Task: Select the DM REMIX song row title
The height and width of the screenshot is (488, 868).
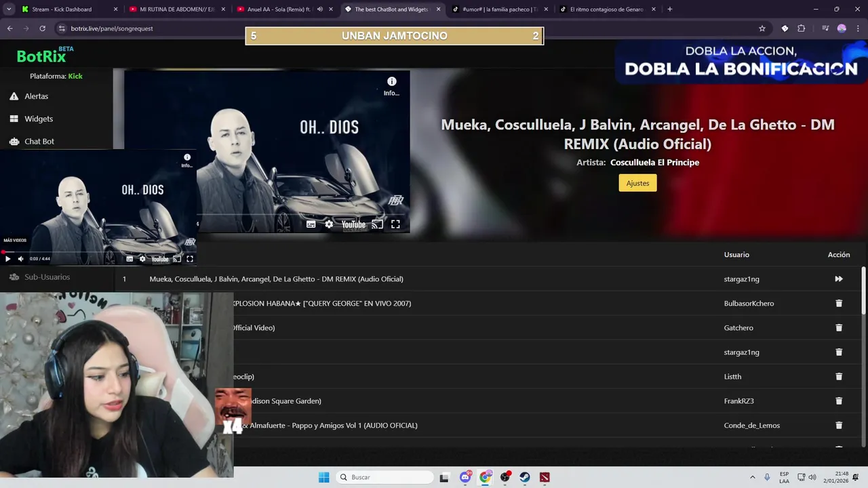Action: 276,279
